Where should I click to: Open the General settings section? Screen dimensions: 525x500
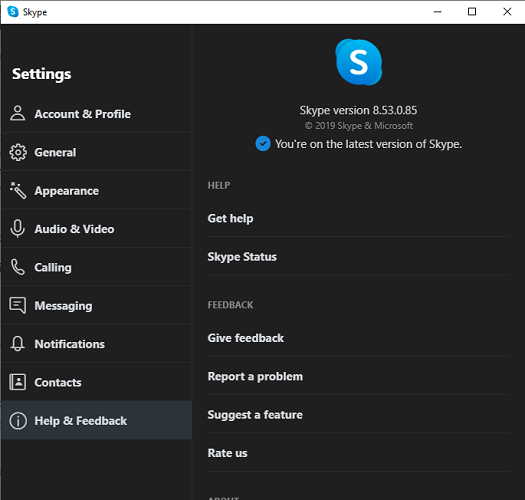(x=96, y=152)
